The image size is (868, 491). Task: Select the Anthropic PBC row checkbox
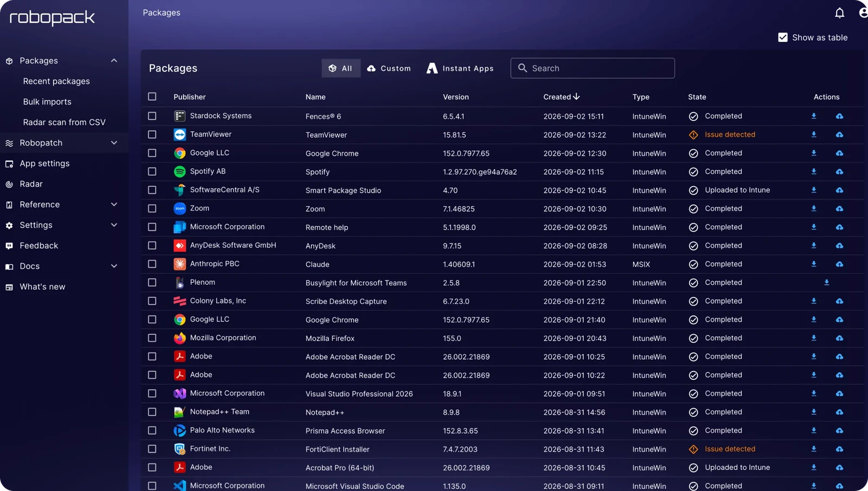click(x=152, y=264)
